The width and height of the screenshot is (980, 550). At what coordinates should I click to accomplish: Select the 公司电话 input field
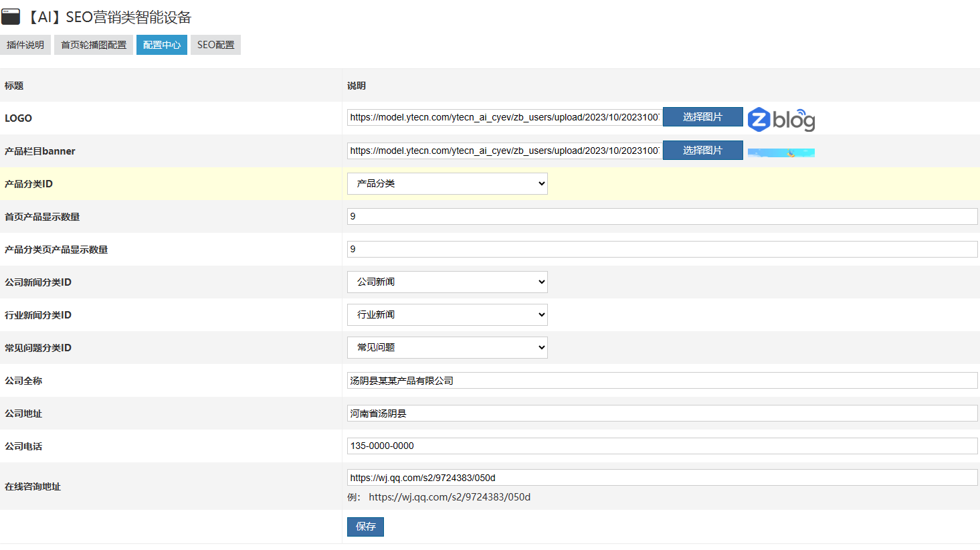coord(662,446)
